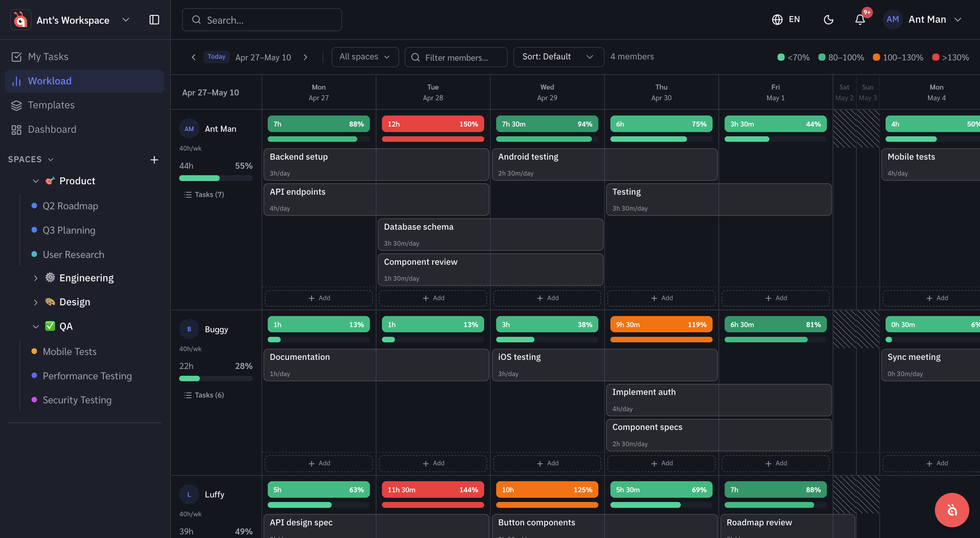The width and height of the screenshot is (980, 538).
Task: Open the Implement auth task
Action: (x=719, y=400)
